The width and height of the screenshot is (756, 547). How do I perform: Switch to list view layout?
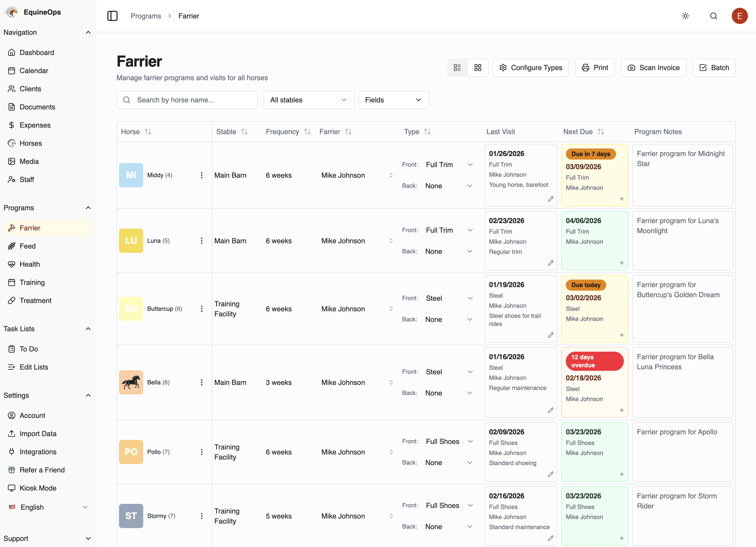click(457, 68)
